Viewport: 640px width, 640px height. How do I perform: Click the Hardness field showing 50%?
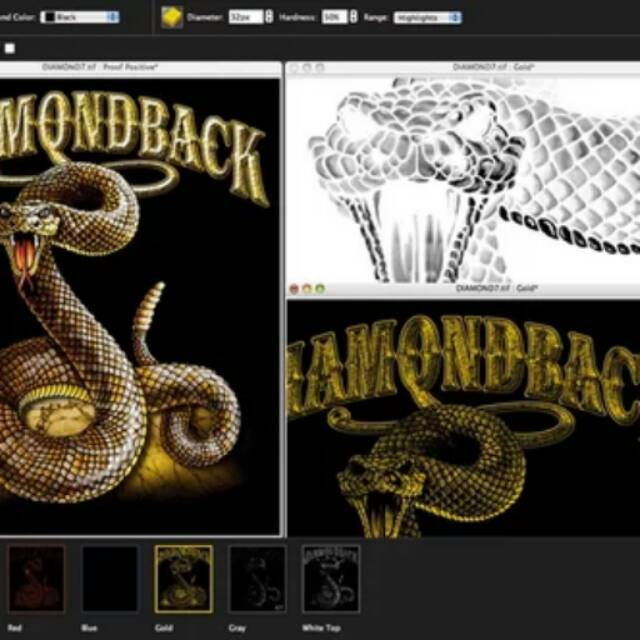[334, 17]
